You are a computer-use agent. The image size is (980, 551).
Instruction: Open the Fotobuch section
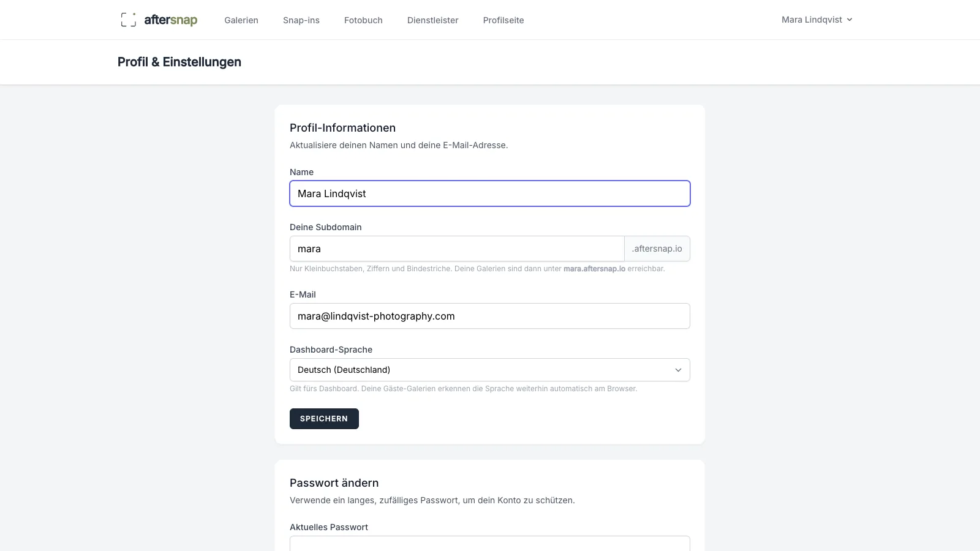tap(363, 20)
